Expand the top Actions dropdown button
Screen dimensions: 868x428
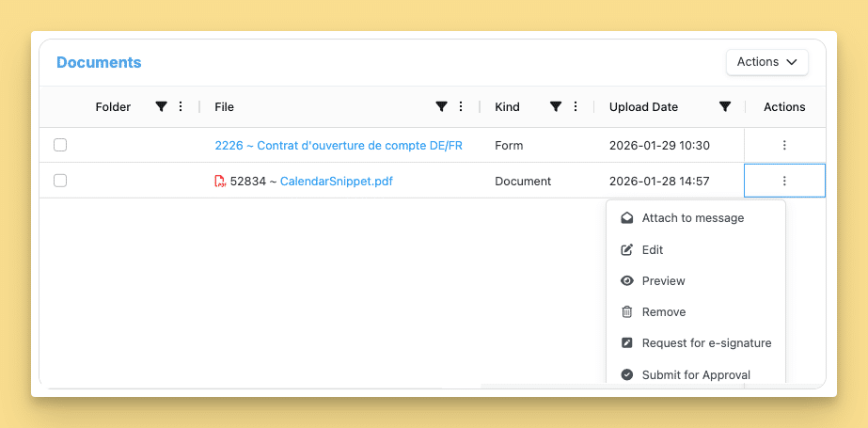click(767, 62)
